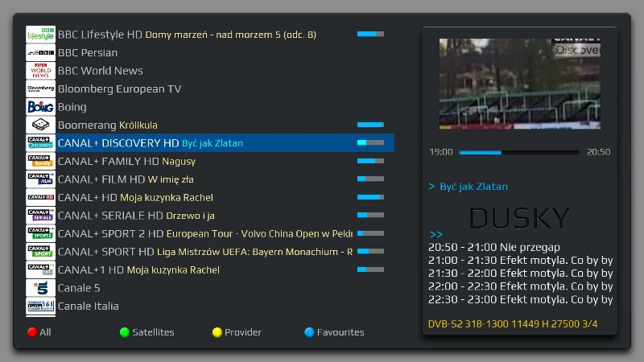Click the Canale Italia logo icon
Image resolution: width=644 pixels, height=362 pixels.
tap(40, 306)
